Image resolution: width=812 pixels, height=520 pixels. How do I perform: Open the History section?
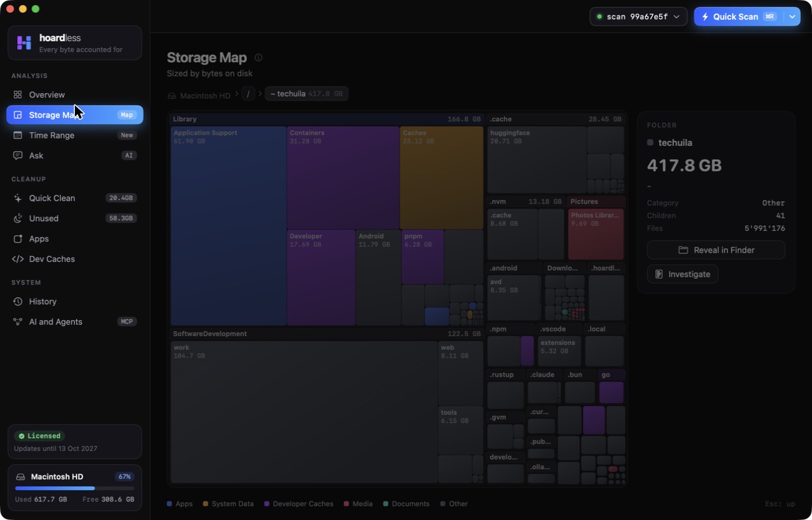click(x=75, y=301)
